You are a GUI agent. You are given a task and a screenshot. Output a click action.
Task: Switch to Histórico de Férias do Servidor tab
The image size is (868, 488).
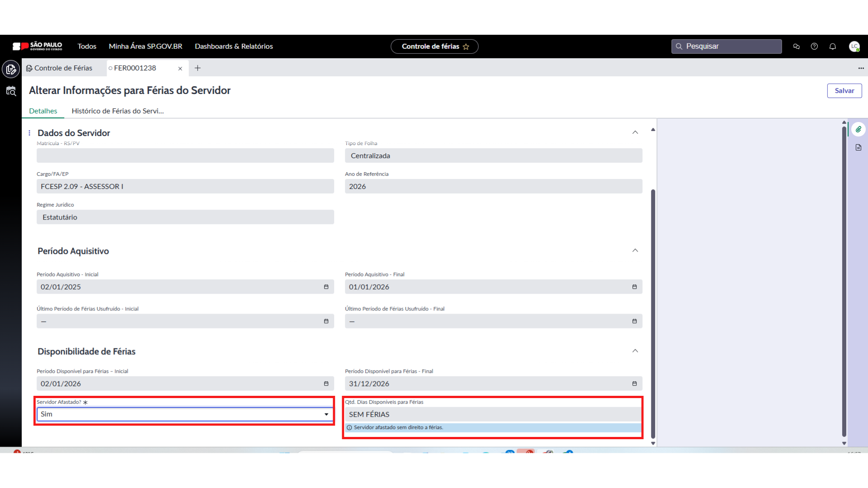coord(118,111)
